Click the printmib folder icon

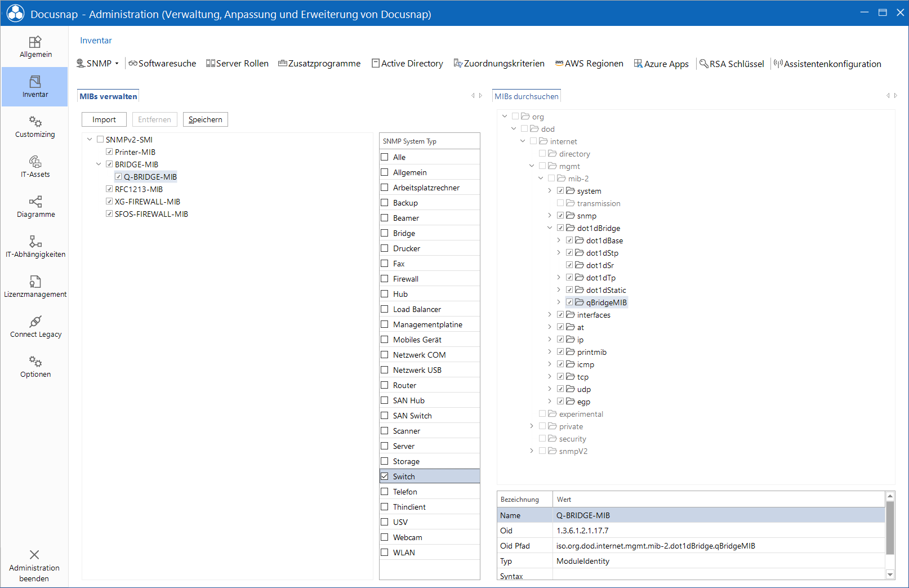(570, 352)
